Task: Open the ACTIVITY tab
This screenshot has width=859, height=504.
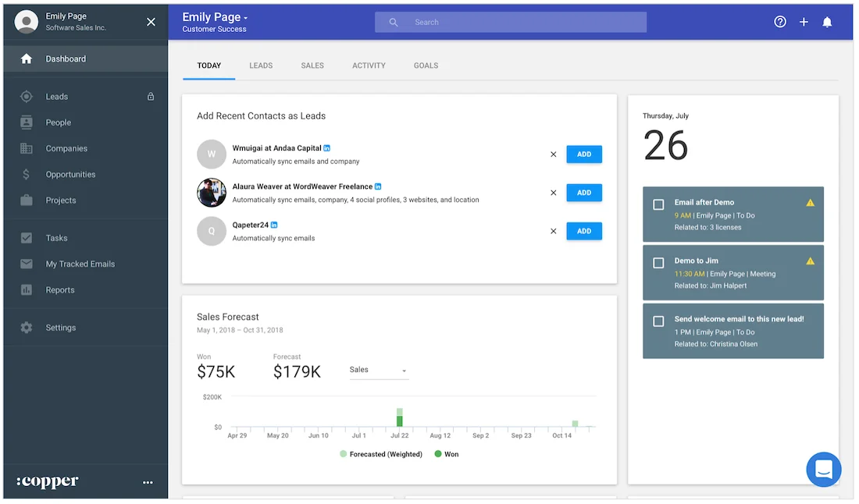Action: [369, 66]
